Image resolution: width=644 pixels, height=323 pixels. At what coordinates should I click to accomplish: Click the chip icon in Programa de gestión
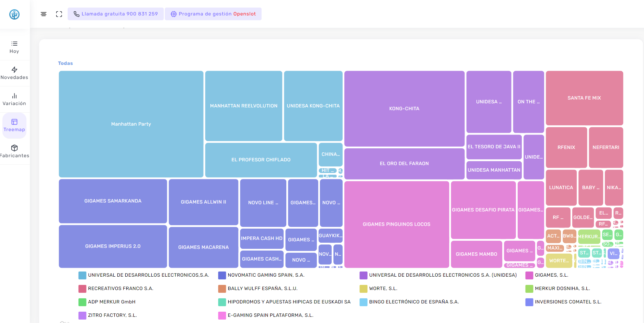click(x=174, y=14)
